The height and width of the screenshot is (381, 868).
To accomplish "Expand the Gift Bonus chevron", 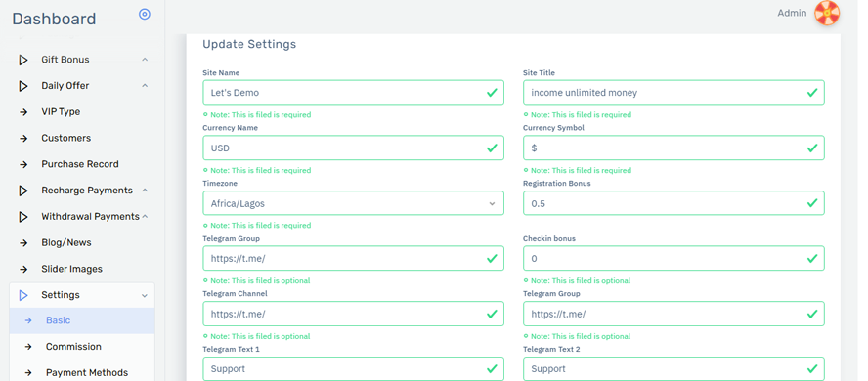I will coord(145,60).
